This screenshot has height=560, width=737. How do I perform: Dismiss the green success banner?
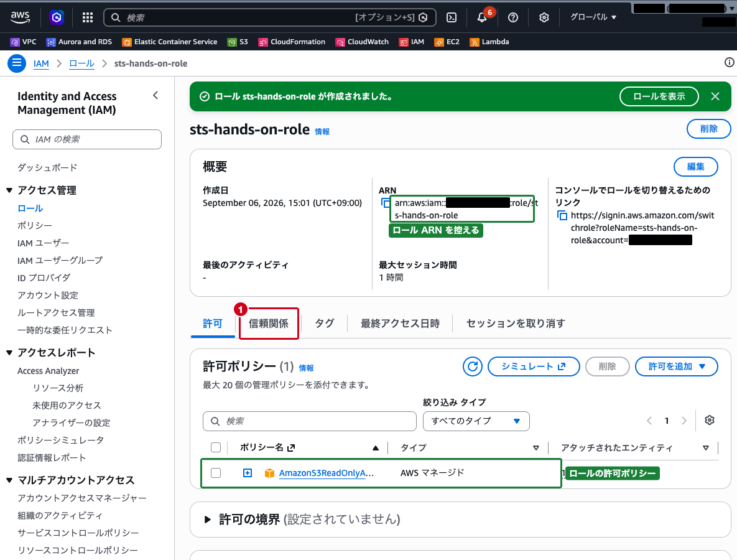click(715, 96)
